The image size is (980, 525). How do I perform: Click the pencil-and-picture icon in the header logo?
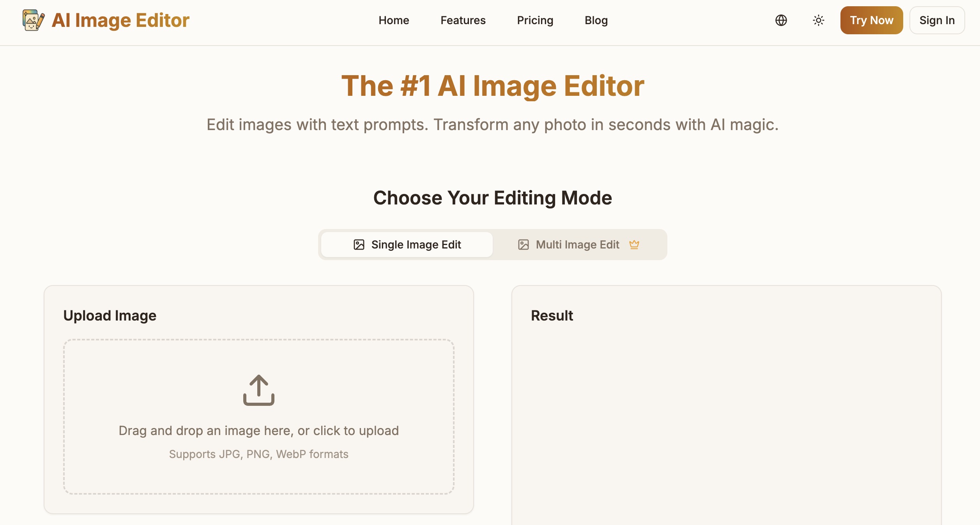33,20
